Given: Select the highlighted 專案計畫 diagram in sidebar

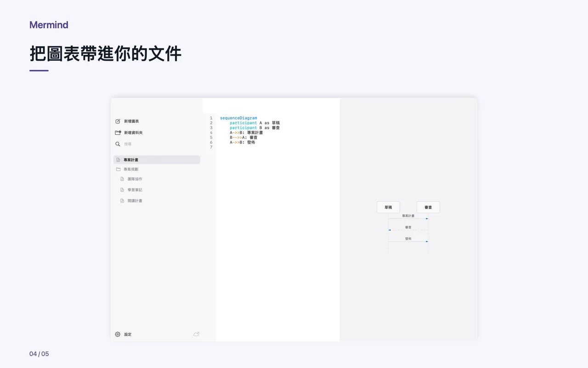Looking at the screenshot, I should [x=157, y=160].
